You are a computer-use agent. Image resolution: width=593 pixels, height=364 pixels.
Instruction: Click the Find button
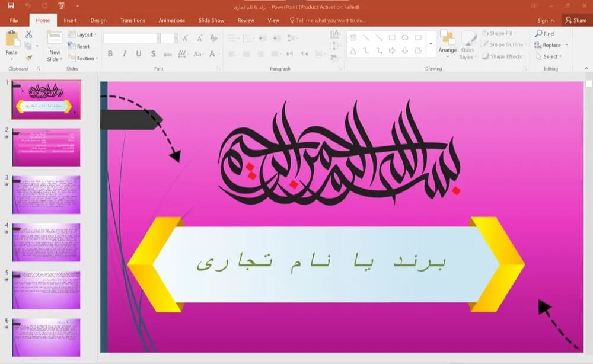(x=544, y=34)
